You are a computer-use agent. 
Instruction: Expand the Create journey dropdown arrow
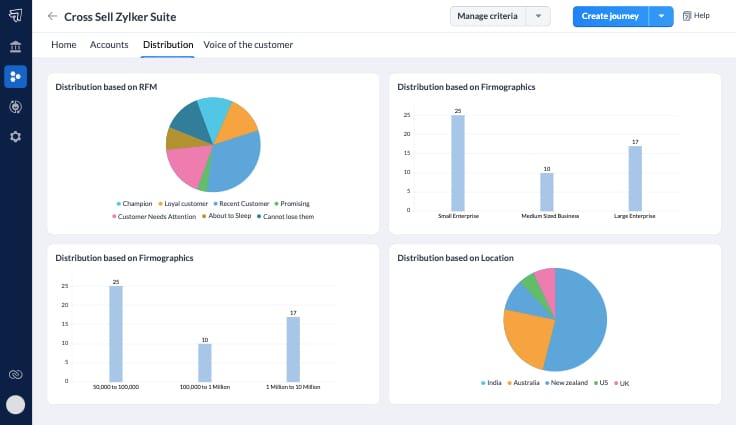click(x=661, y=16)
